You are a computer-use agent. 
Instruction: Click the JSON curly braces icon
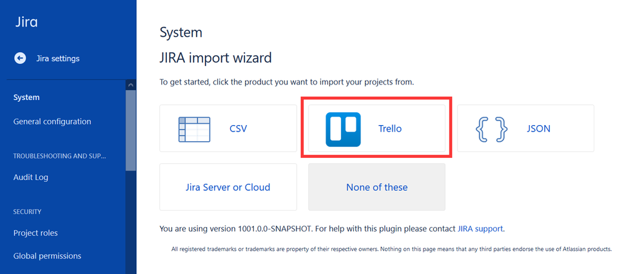pyautogui.click(x=492, y=130)
